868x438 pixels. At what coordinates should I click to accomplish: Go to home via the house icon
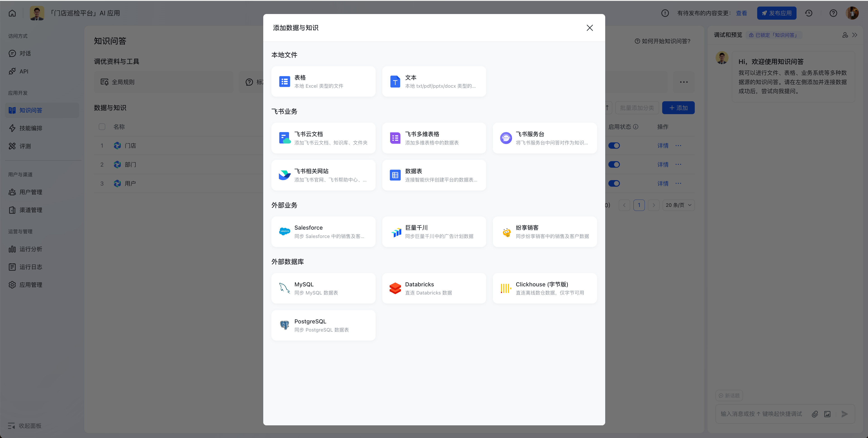click(12, 13)
